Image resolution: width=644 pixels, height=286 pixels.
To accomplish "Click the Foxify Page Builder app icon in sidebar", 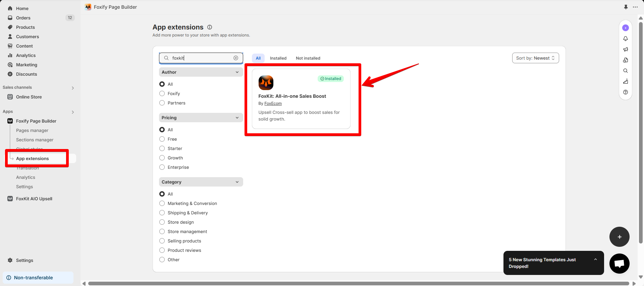I will coord(10,121).
